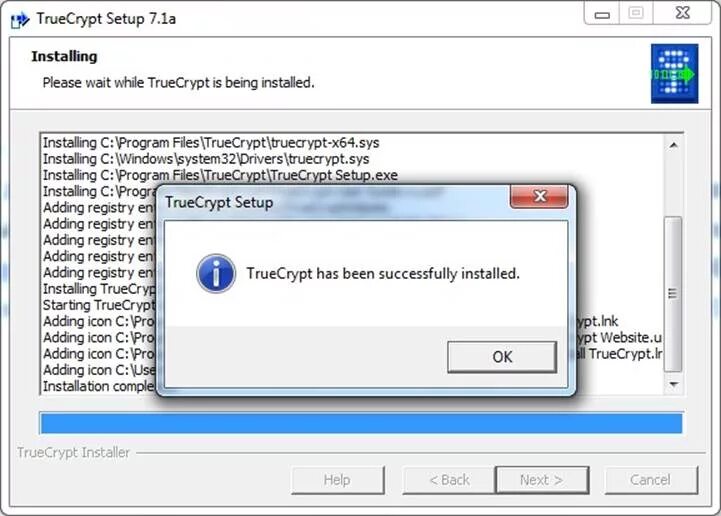Click the log scrollbar up arrow
721x516 pixels.
pyautogui.click(x=674, y=145)
